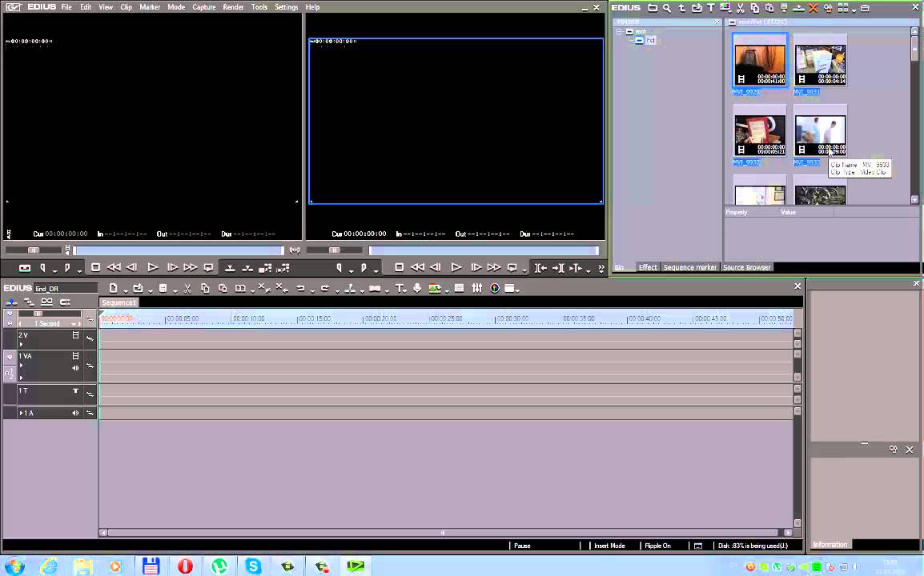924x576 pixels.
Task: Mute audio on the 1 A track
Action: click(x=75, y=413)
